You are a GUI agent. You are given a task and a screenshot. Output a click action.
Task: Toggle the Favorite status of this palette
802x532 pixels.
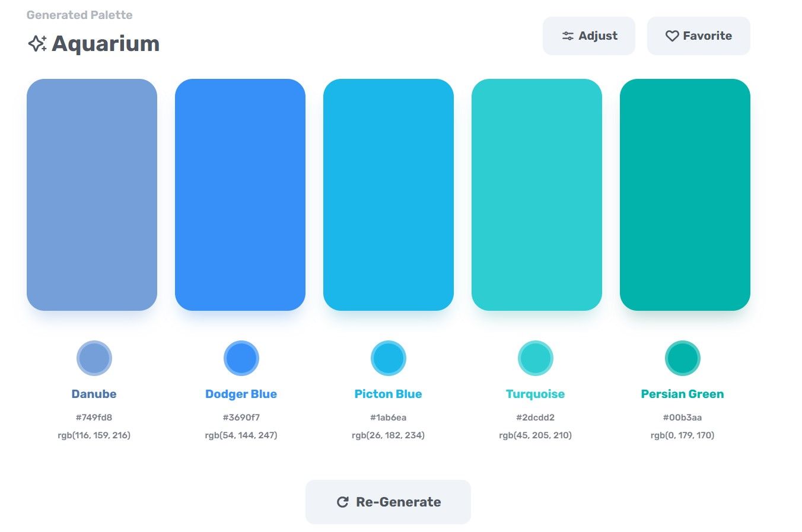pyautogui.click(x=698, y=36)
